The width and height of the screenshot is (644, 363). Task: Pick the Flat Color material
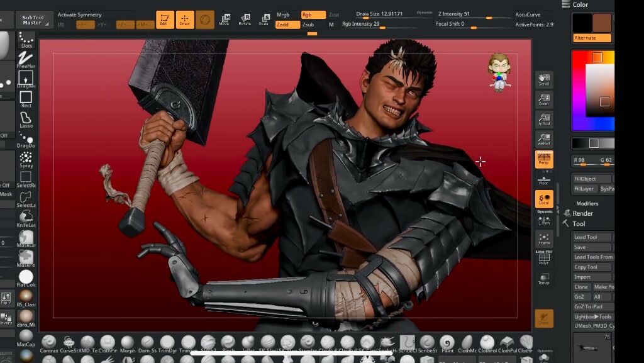pyautogui.click(x=26, y=279)
